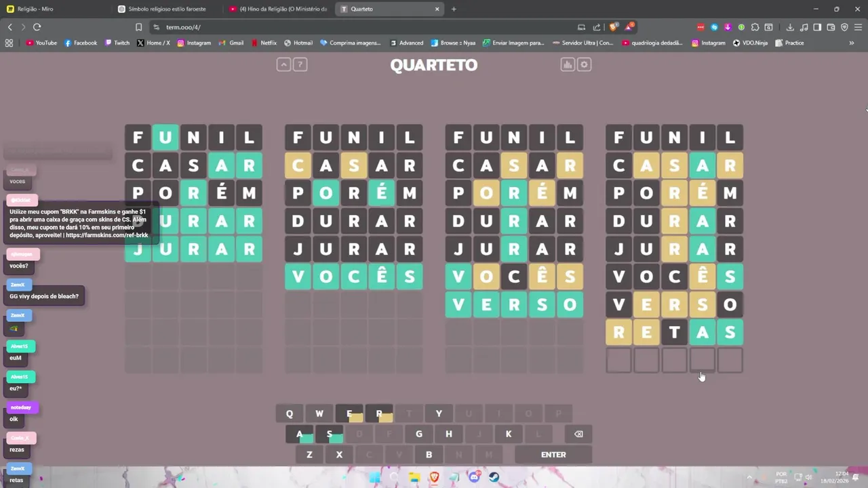Click the A key on the game keyboard
Viewport: 868px width, 488px height.
300,434
